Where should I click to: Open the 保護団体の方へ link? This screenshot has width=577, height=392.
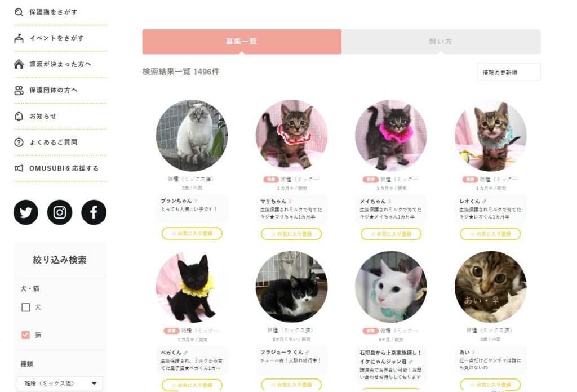point(54,90)
